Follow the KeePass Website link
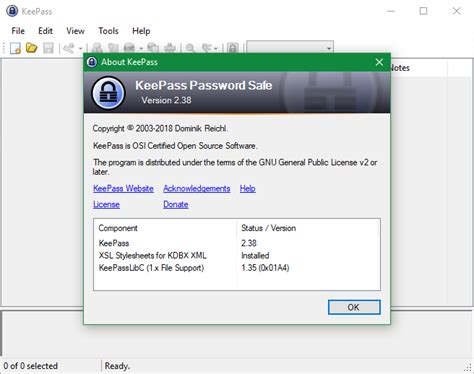 (123, 188)
